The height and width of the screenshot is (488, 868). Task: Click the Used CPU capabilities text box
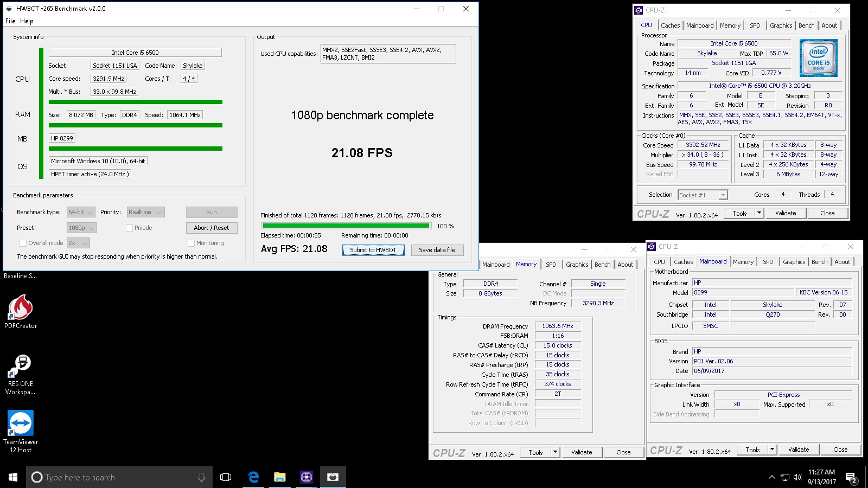(x=388, y=54)
